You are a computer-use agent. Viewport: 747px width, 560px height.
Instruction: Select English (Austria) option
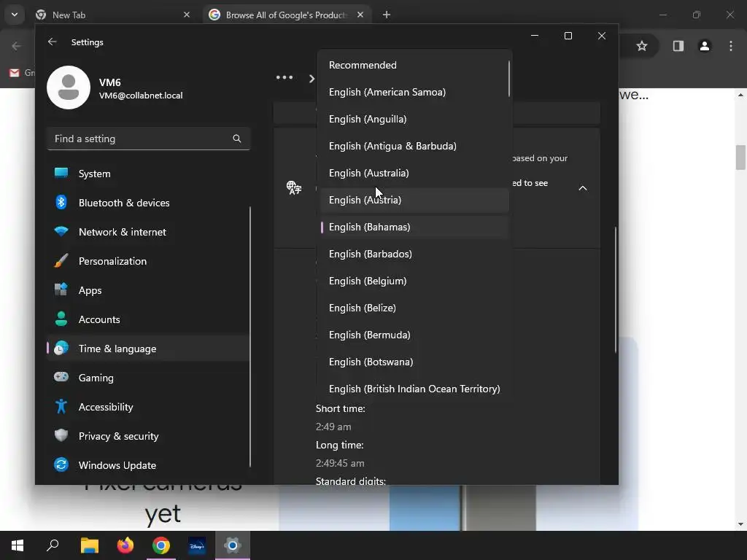click(x=413, y=200)
